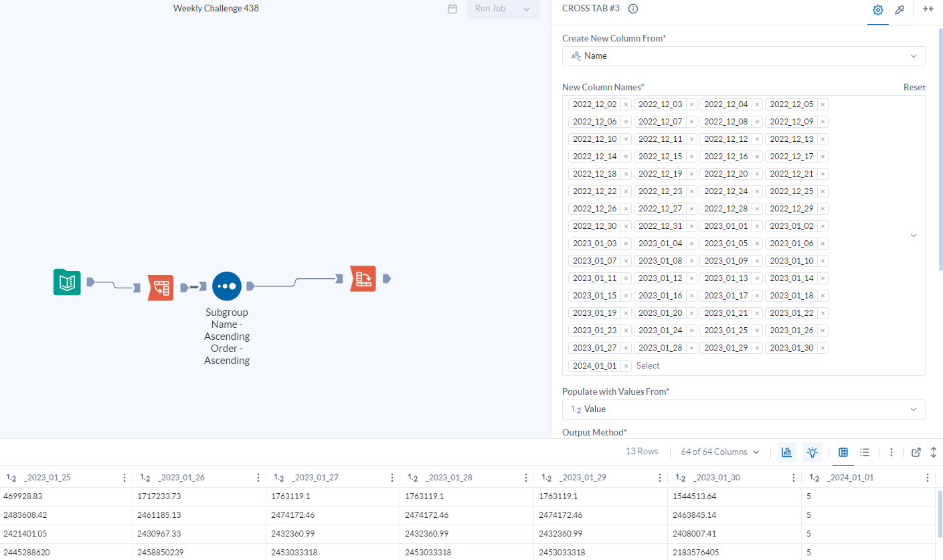The image size is (943, 560).
Task: Show the data profile chart view
Action: tap(786, 452)
